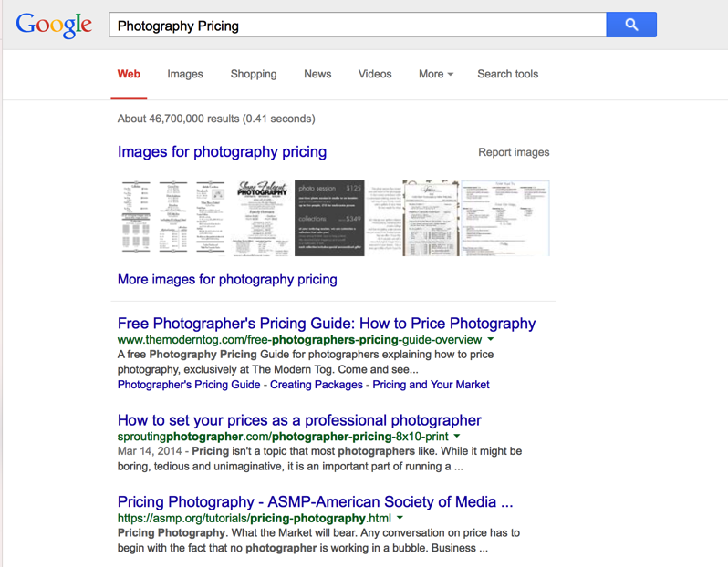Image resolution: width=728 pixels, height=567 pixels.
Task: Open the dark photo session $125 thumbnail
Action: pyautogui.click(x=329, y=218)
